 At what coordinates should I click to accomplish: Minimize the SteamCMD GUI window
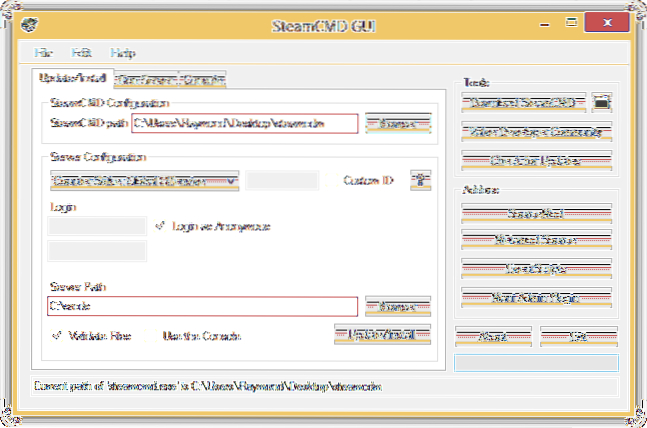545,24
